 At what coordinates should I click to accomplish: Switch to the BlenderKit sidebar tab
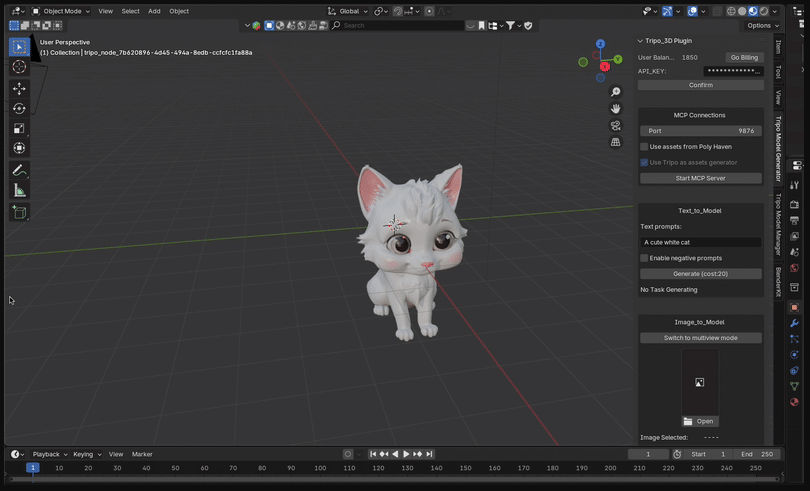tap(778, 282)
